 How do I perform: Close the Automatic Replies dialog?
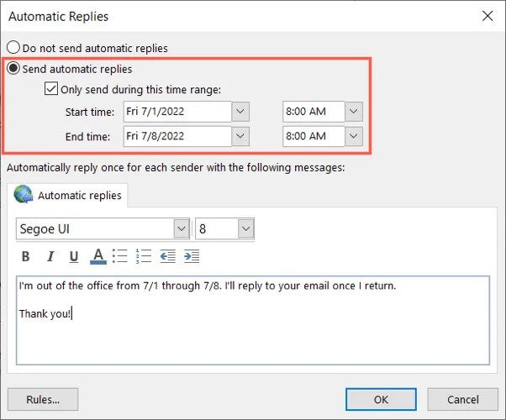pos(488,16)
